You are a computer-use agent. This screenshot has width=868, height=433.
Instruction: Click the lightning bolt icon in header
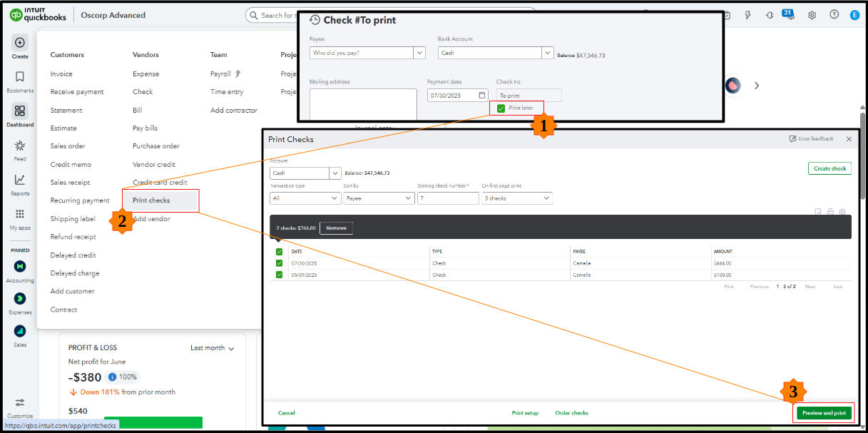tap(747, 15)
